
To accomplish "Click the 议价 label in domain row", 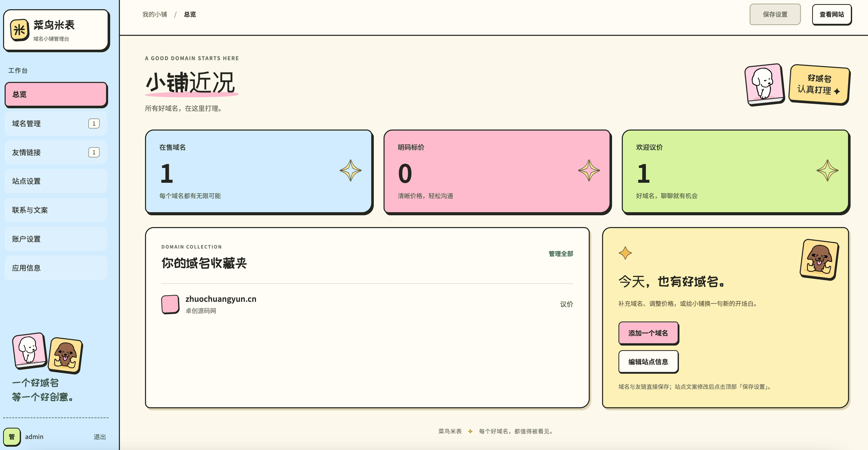I will pyautogui.click(x=566, y=304).
